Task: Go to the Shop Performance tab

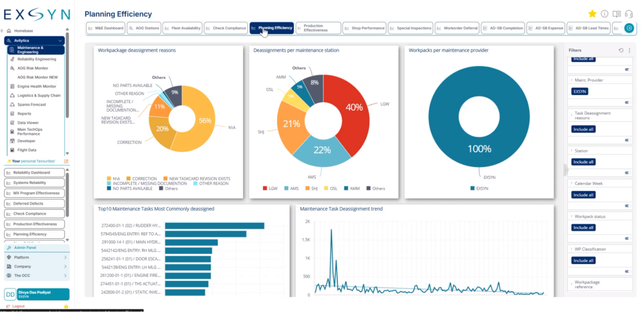Action: coord(364,28)
